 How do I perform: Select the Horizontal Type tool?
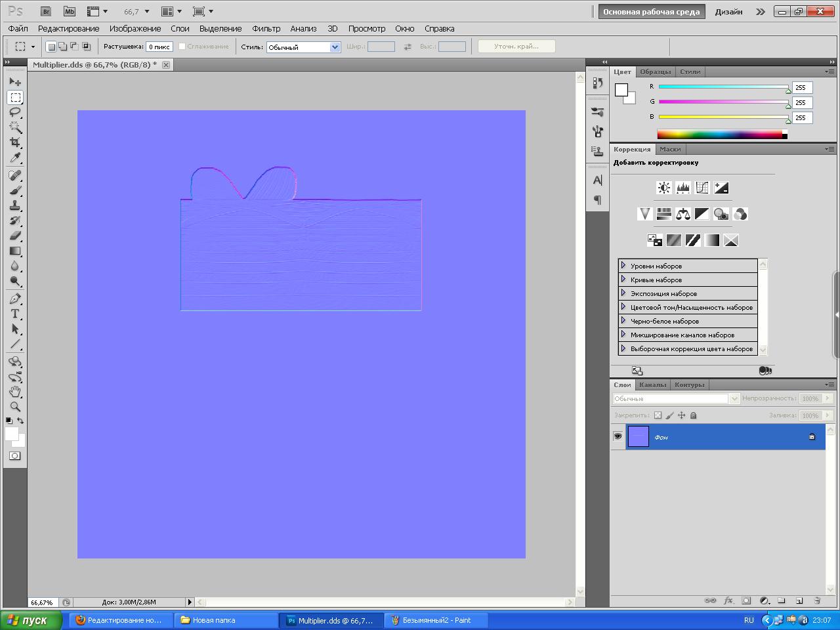pyautogui.click(x=15, y=314)
